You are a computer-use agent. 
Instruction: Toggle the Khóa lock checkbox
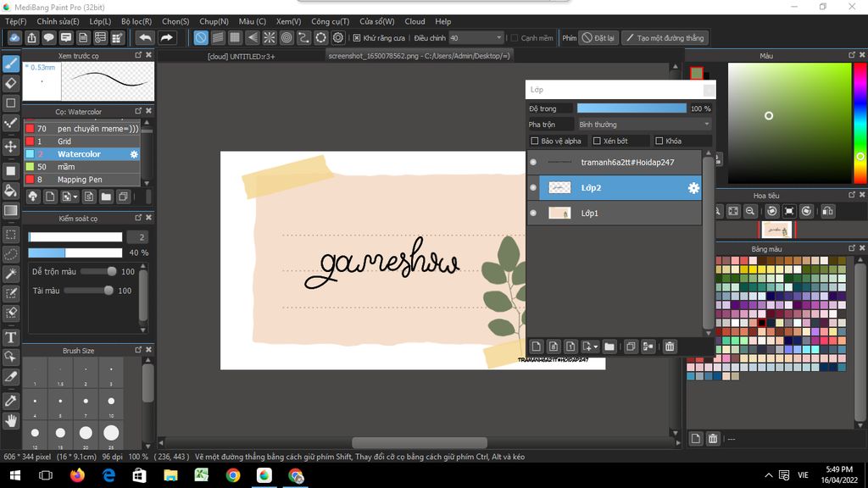(659, 141)
